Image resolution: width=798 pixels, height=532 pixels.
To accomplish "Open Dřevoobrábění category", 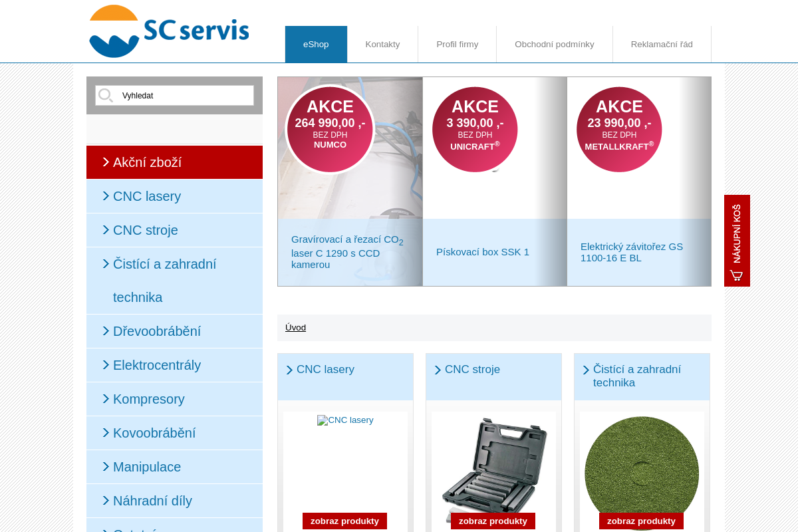I will pyautogui.click(x=174, y=331).
